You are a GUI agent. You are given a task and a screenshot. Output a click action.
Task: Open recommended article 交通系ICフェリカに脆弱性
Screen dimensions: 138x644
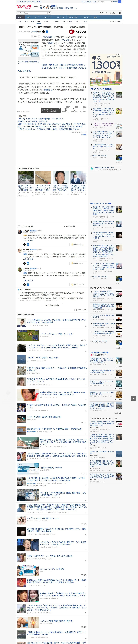tap(43, 358)
